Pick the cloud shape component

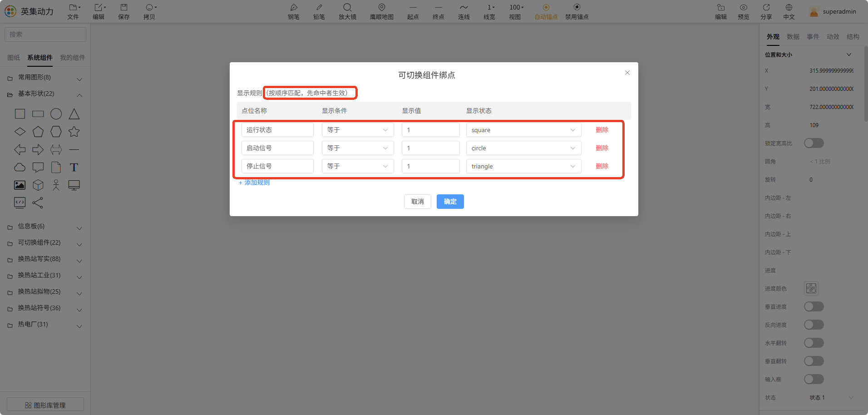(x=20, y=167)
